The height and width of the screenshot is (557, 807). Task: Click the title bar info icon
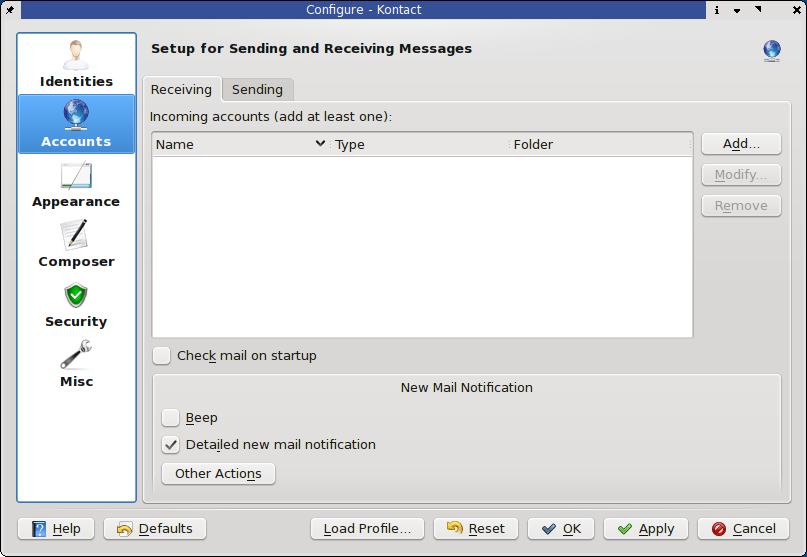[x=717, y=10]
